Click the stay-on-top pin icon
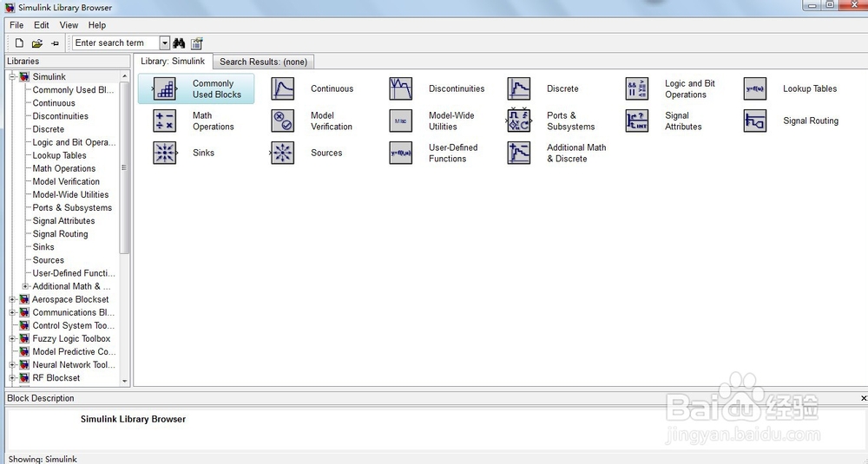868x464 pixels. (x=55, y=42)
